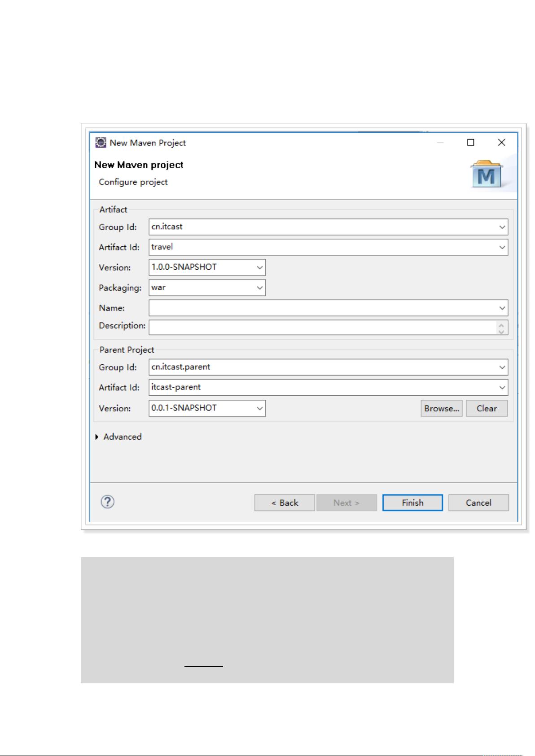
Task: Click the Maven M wizard banner icon
Action: [x=487, y=174]
